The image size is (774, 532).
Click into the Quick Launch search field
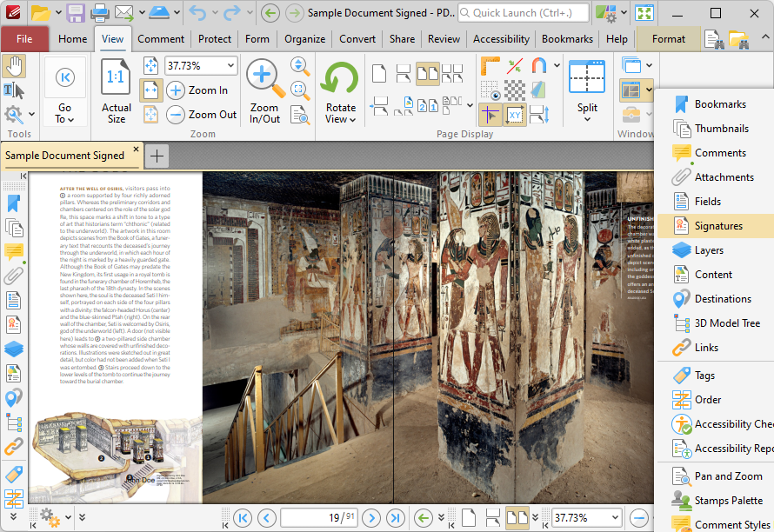point(524,13)
